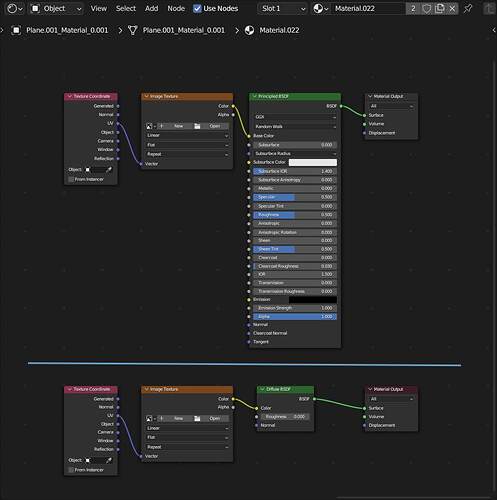Open the Subsurface Radius dropdown

point(295,154)
